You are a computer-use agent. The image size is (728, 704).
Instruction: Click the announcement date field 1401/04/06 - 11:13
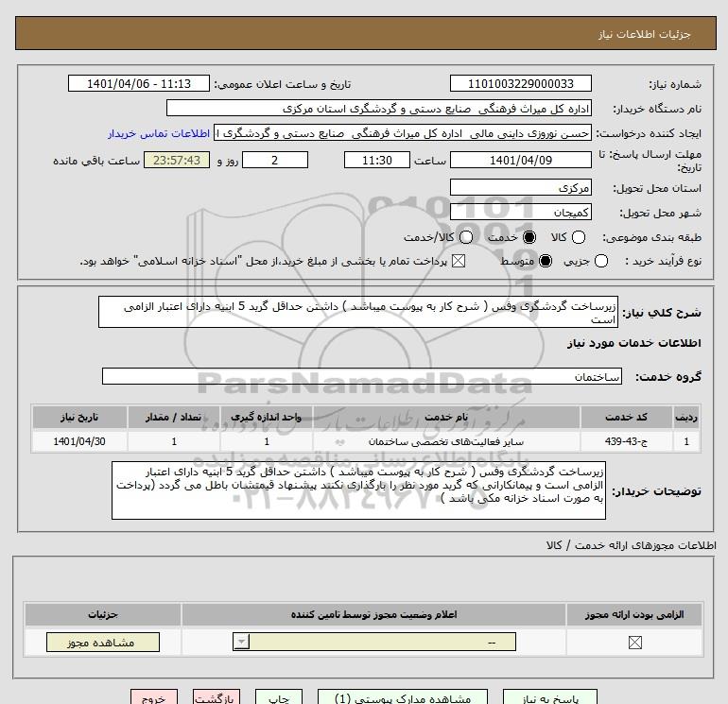tap(139, 83)
